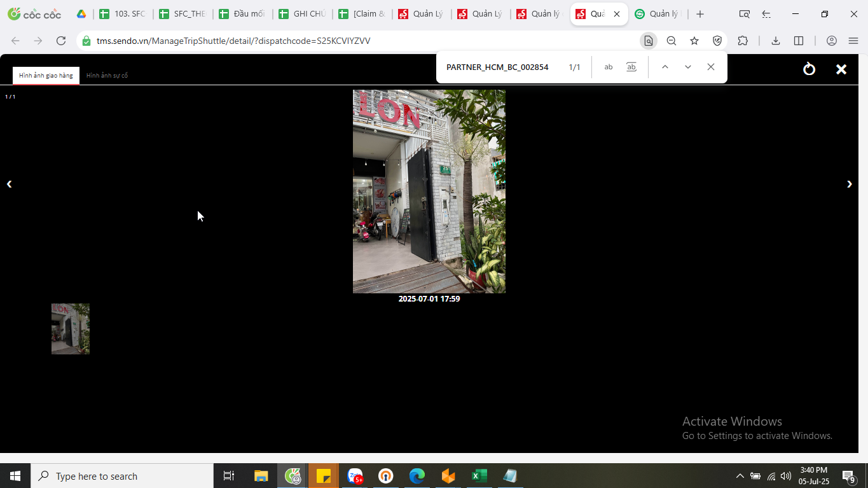Show hidden system tray icons

pos(740,476)
